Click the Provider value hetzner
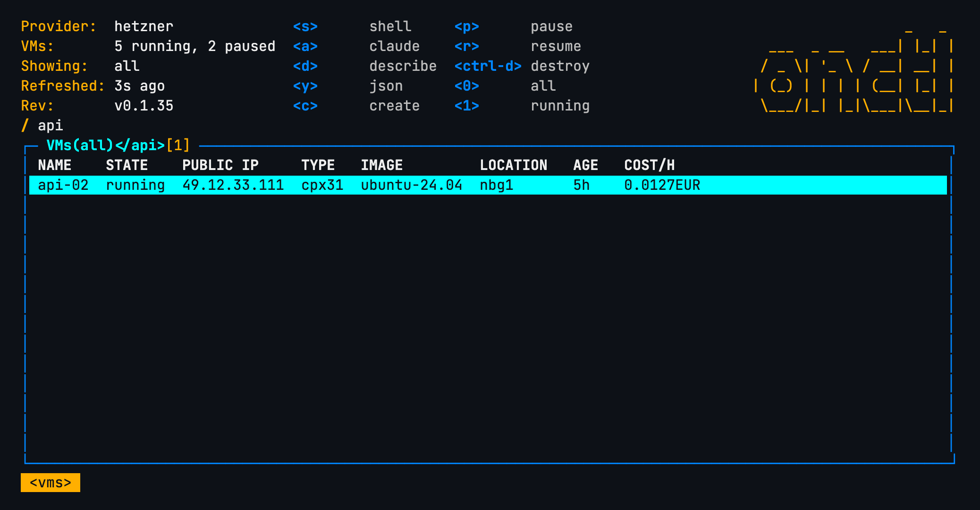The image size is (980, 510). coord(144,26)
